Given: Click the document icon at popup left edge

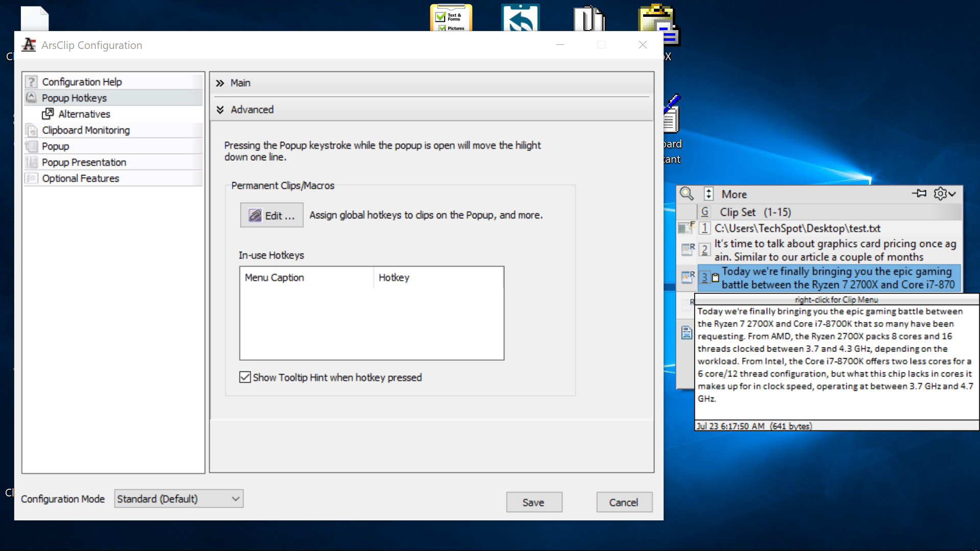Looking at the screenshot, I should coord(687,333).
